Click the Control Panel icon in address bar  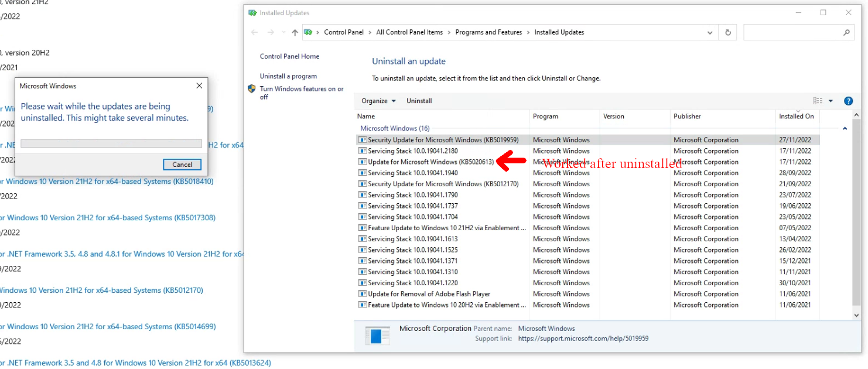(x=309, y=33)
